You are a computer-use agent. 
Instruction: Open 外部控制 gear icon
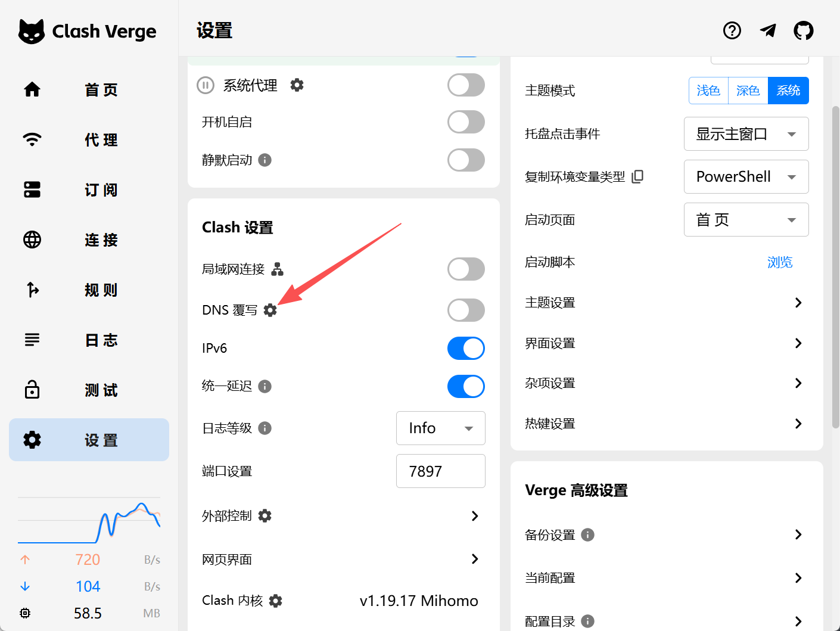coord(265,516)
